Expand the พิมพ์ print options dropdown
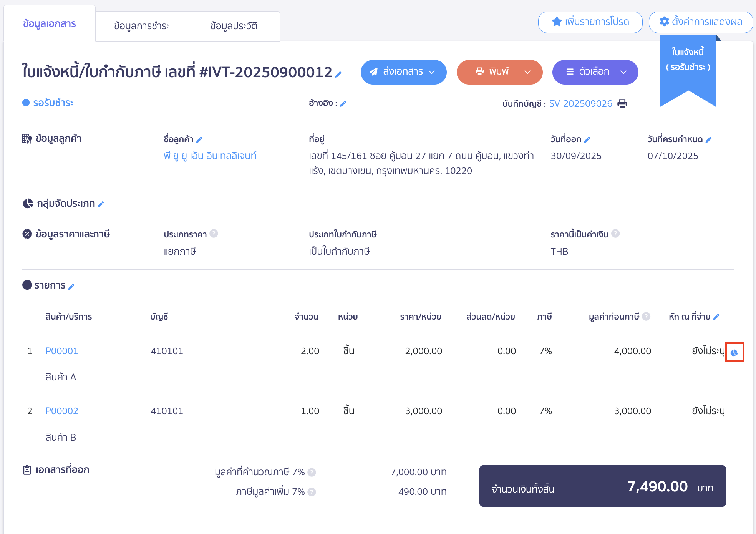Viewport: 756px width, 534px height. pyautogui.click(x=527, y=72)
